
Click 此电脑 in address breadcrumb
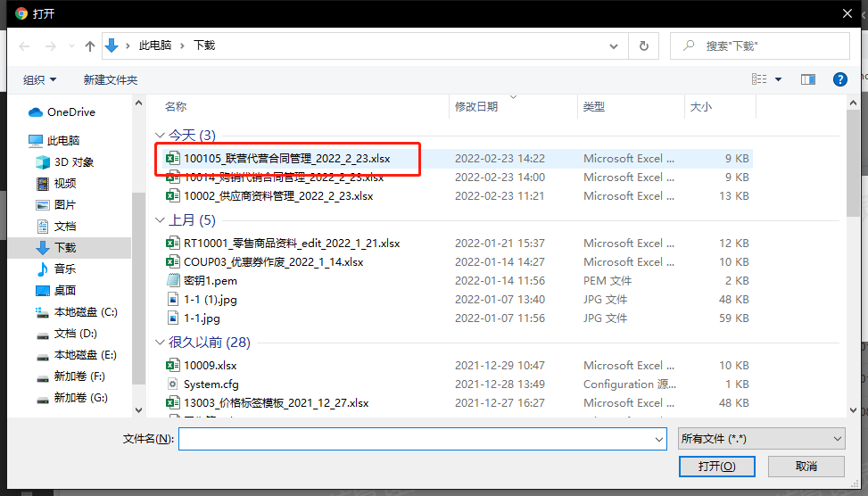pos(155,45)
